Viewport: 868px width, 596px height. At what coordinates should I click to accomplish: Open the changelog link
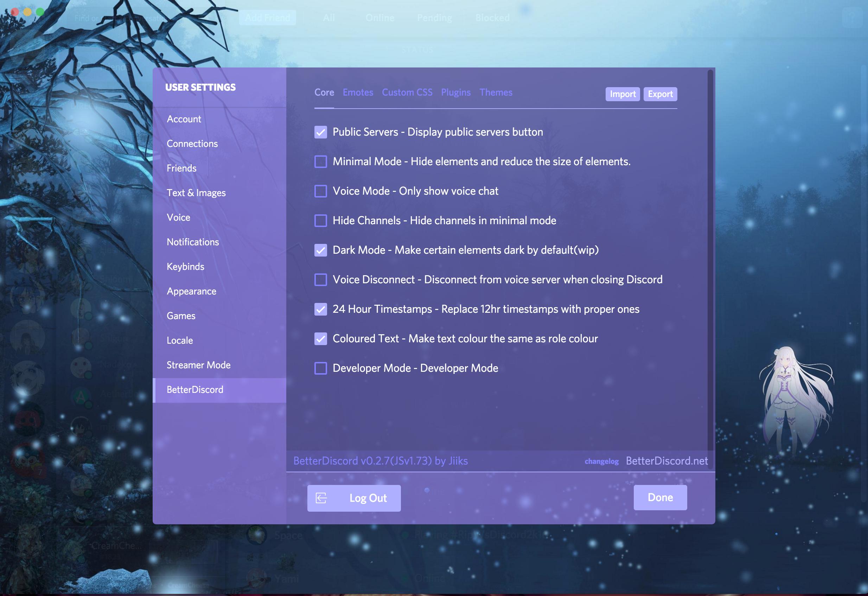601,461
